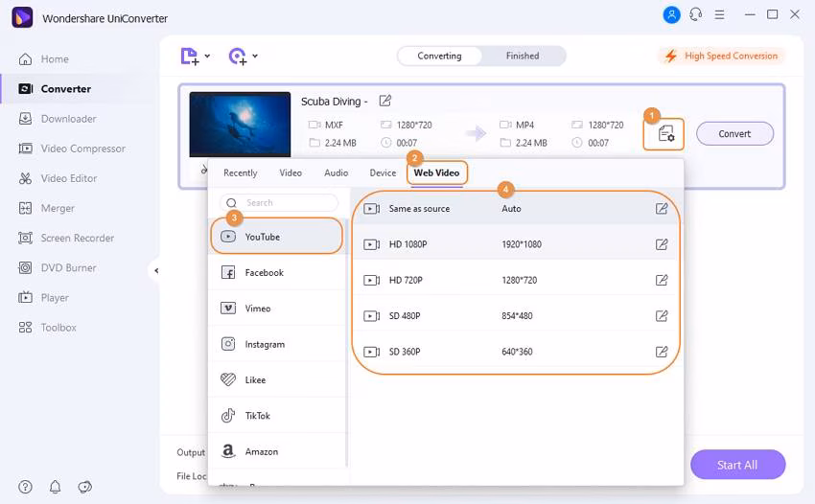
Task: Edit the HD 720P preset settings
Action: pos(662,280)
